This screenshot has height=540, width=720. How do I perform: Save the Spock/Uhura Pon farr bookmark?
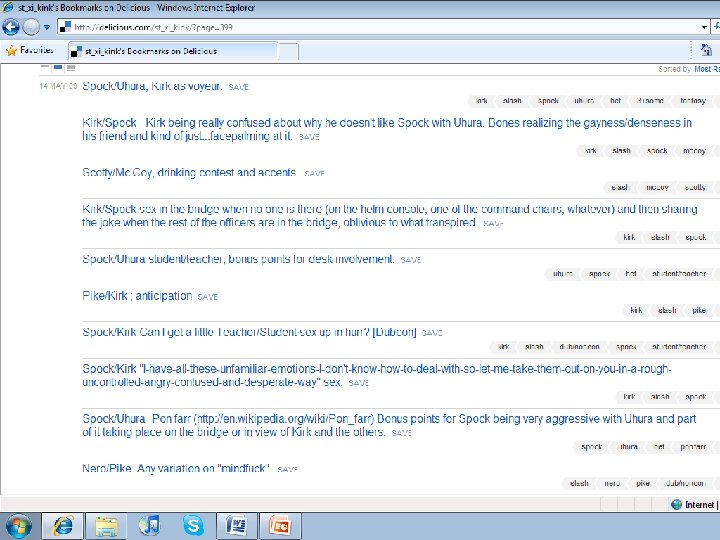tap(402, 433)
